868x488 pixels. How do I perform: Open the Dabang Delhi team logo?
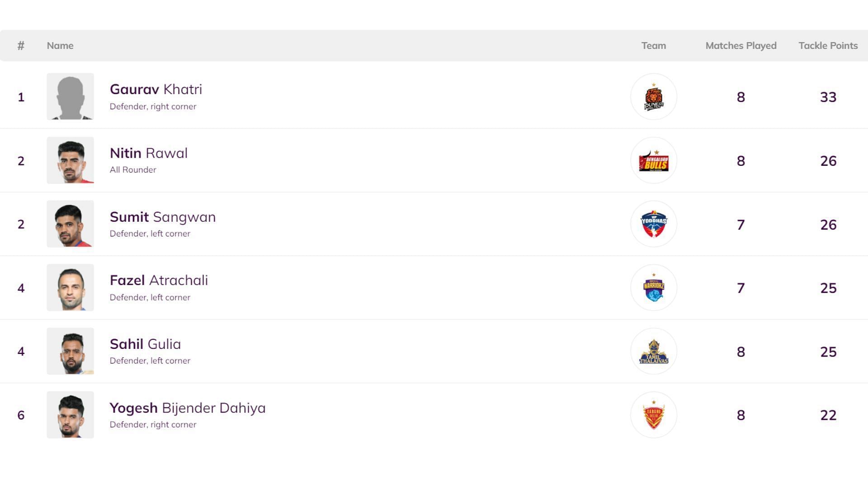pos(653,415)
